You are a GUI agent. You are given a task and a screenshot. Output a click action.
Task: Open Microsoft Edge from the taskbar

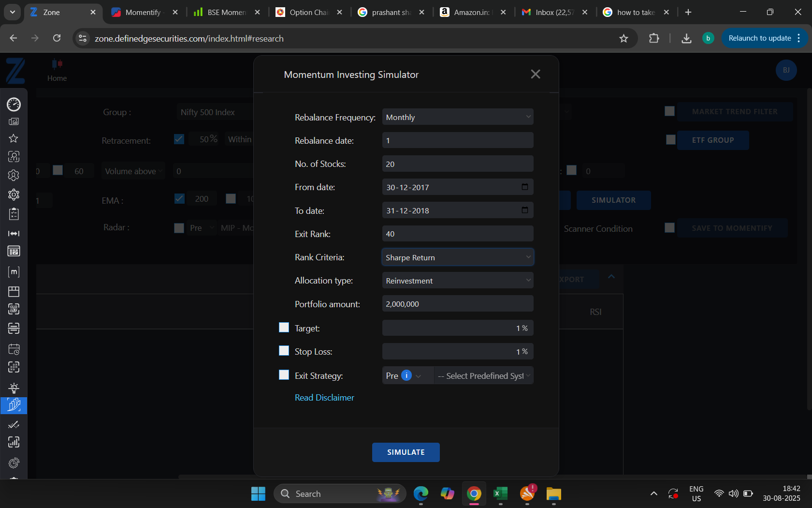point(420,493)
